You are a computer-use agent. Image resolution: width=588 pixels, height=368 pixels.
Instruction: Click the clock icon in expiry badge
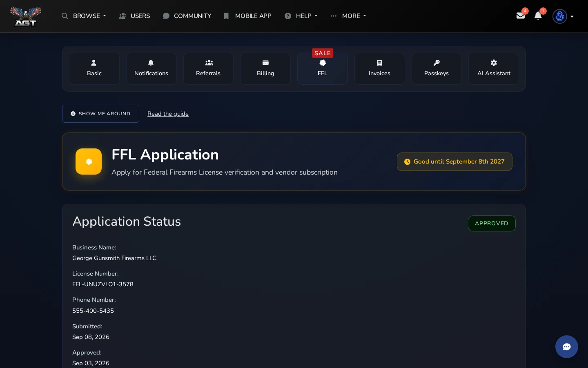point(407,162)
